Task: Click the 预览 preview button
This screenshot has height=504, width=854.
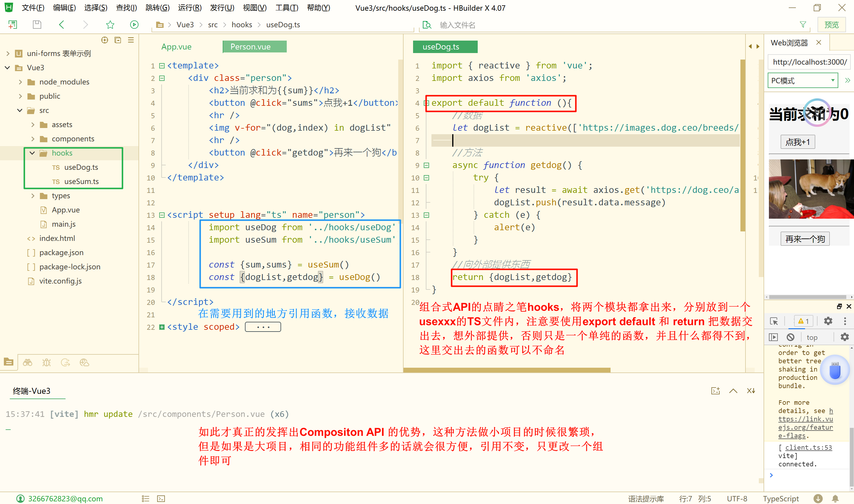Action: coord(831,25)
